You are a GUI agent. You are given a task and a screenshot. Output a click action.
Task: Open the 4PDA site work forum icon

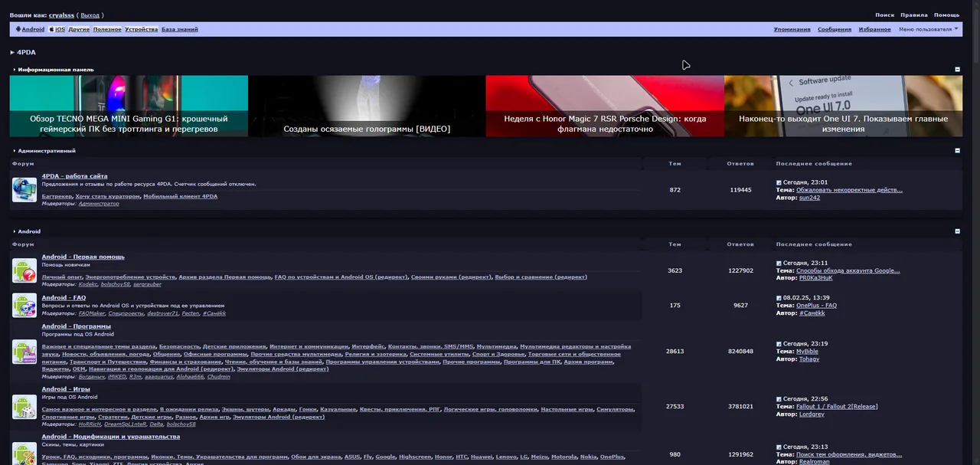coord(24,190)
